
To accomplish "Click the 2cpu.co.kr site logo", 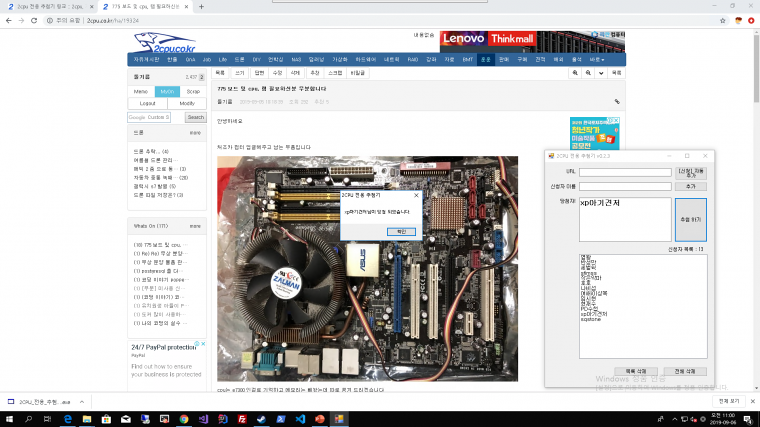I will pyautogui.click(x=165, y=43).
